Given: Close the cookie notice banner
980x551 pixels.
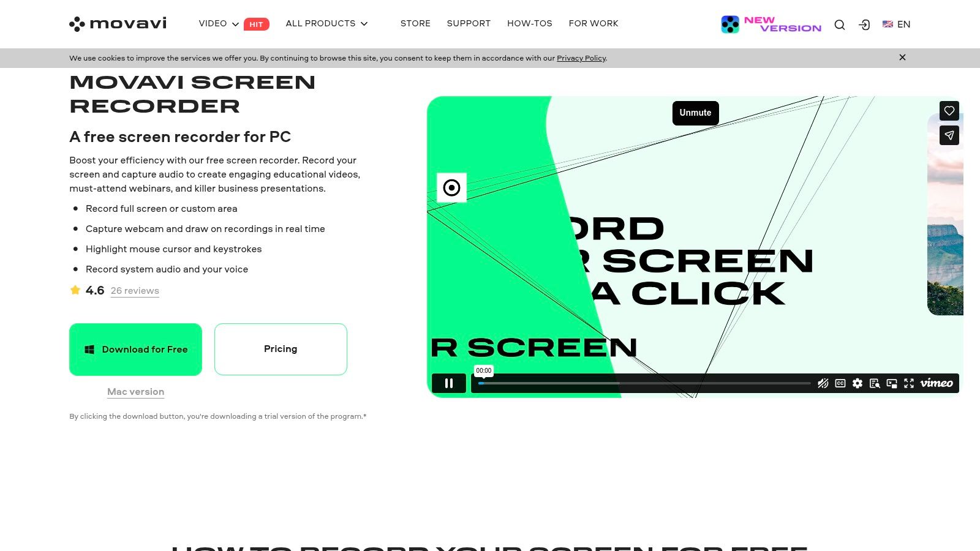Looking at the screenshot, I should 902,58.
